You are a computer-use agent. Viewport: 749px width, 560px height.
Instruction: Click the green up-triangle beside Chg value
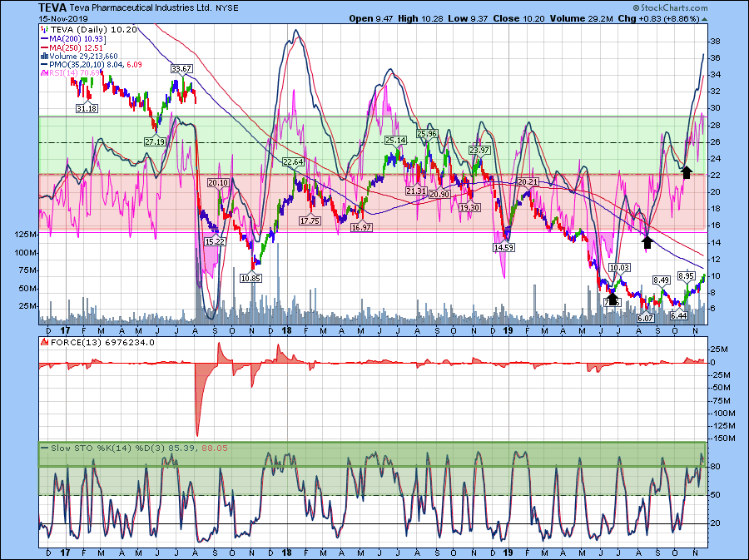coord(705,18)
